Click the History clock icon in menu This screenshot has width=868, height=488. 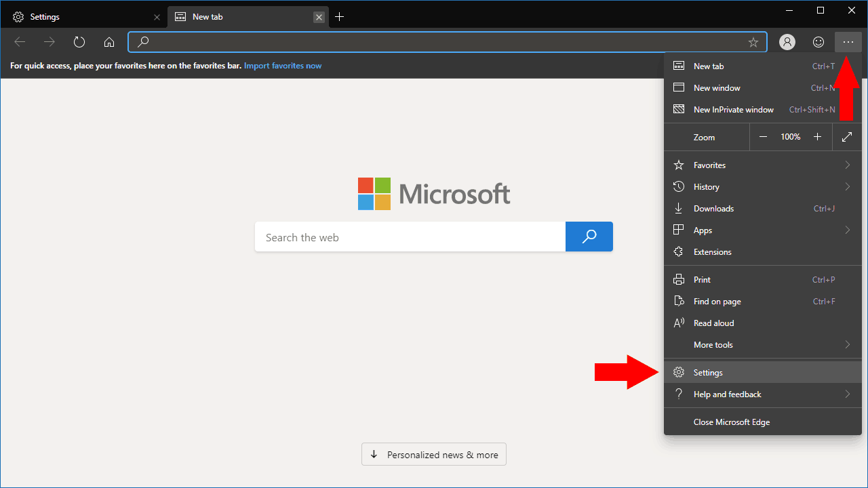click(x=678, y=187)
